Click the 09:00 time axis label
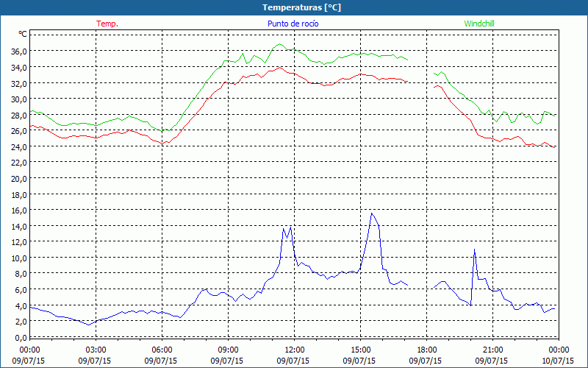 pyautogui.click(x=229, y=350)
